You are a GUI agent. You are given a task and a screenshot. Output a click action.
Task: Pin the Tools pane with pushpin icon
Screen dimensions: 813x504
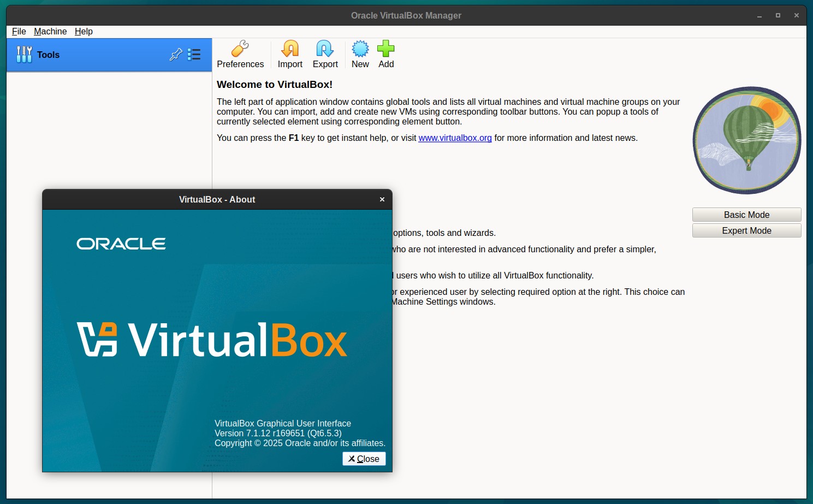[x=176, y=55]
